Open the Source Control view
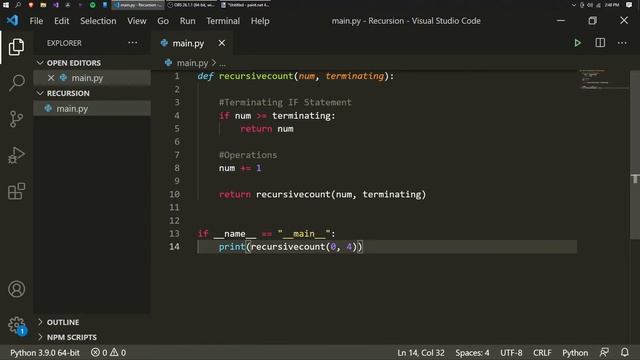Viewport: 640px width, 360px height. 16,119
